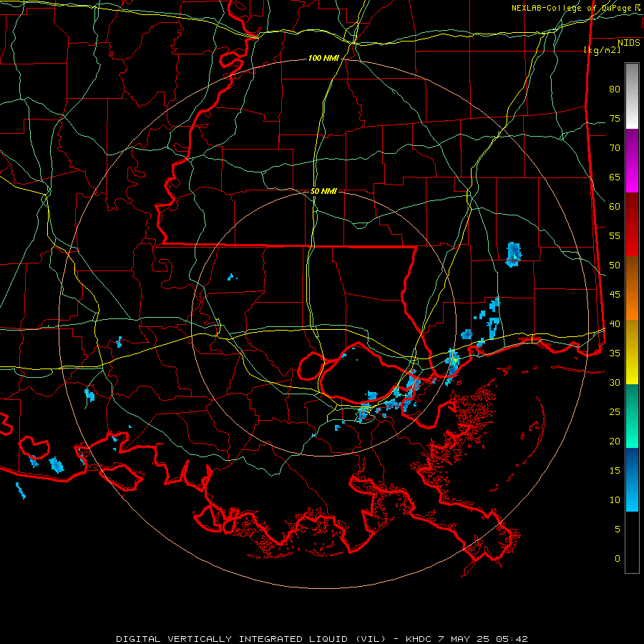Screen dimensions: 644x644
Task: Click the 0 value on the color scale
Action: pos(618,559)
